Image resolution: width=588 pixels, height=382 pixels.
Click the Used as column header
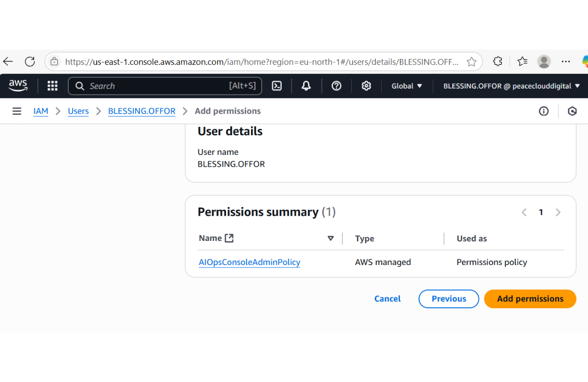[x=472, y=238]
